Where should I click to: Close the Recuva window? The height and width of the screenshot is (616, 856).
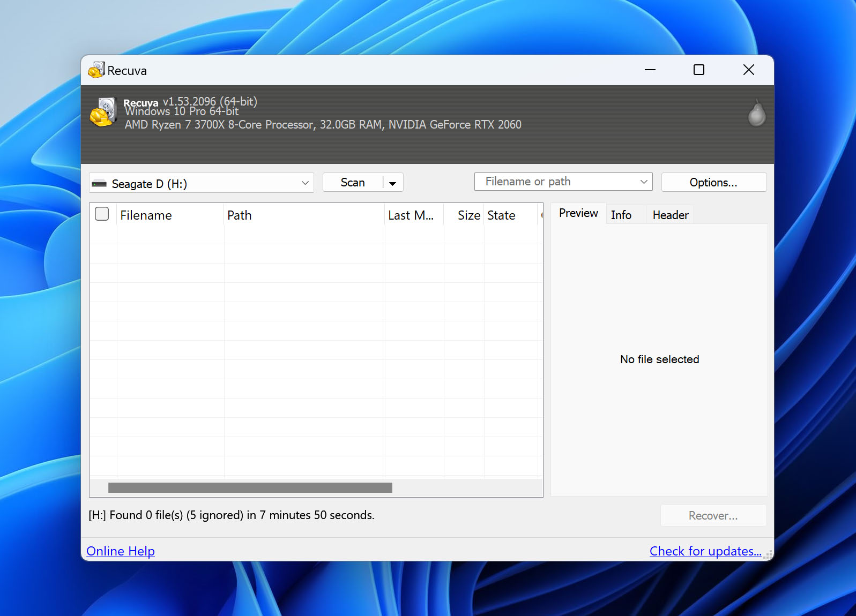pos(749,70)
